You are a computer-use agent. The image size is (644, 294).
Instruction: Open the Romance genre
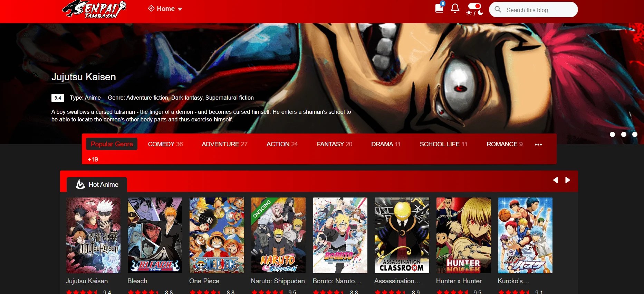pos(504,144)
